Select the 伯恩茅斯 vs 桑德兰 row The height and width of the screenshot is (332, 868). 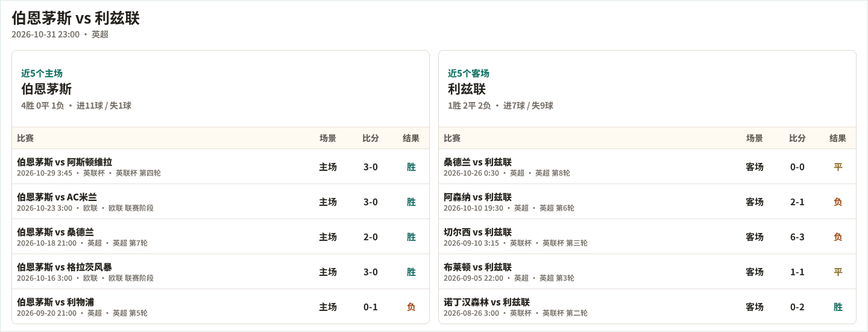click(x=221, y=237)
